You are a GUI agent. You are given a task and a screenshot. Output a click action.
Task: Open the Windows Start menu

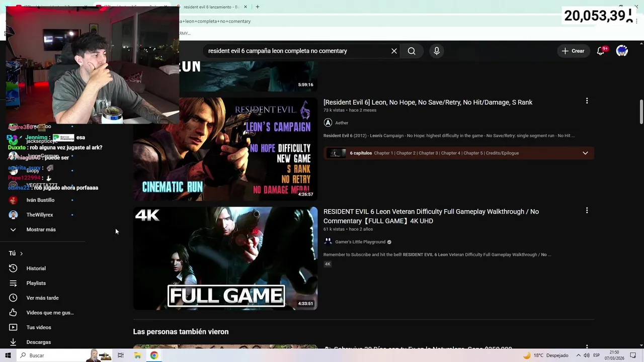[8, 355]
